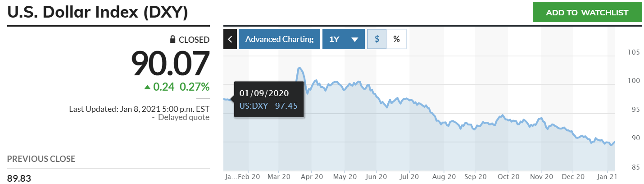This screenshot has height=184, width=644.
Task: Click the U.S. Dollar Index (DXY) heading
Action: coord(97,13)
